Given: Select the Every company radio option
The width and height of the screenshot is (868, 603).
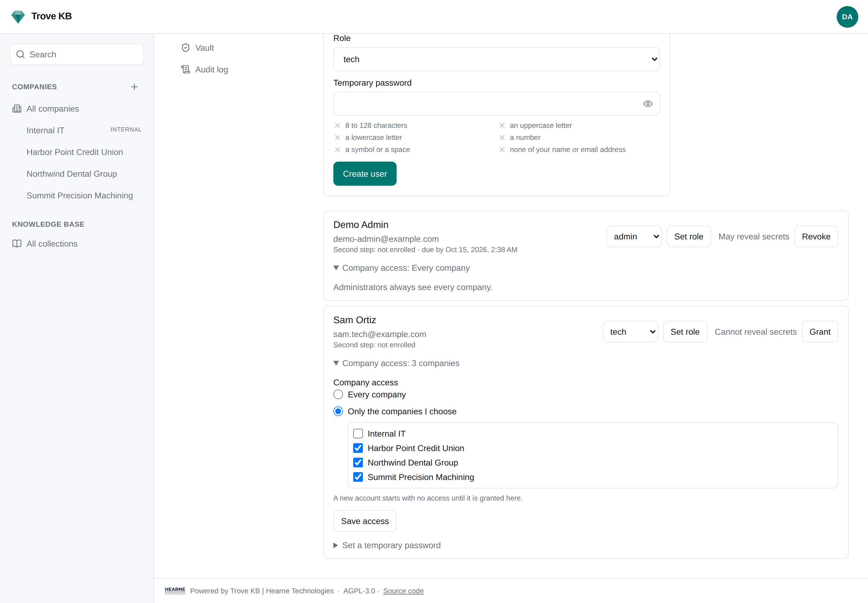Looking at the screenshot, I should coord(338,394).
